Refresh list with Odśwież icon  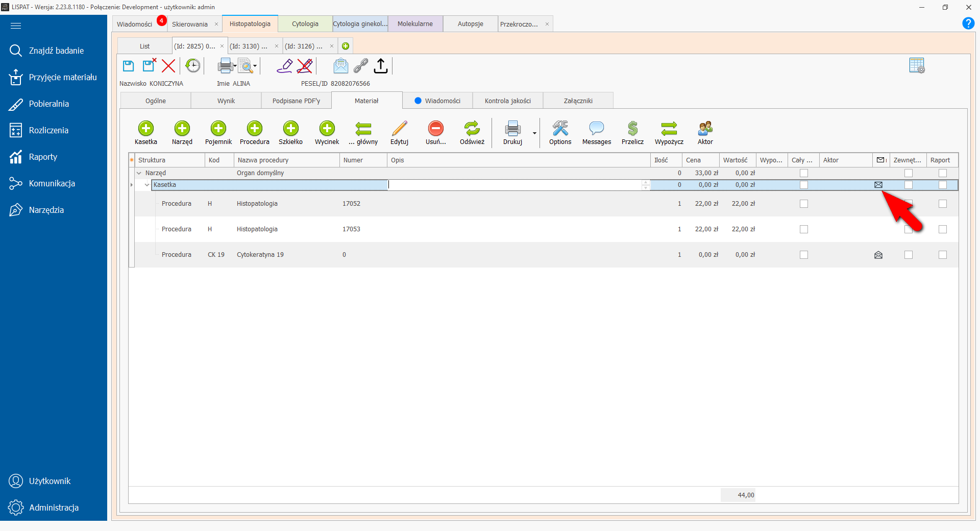click(x=472, y=128)
